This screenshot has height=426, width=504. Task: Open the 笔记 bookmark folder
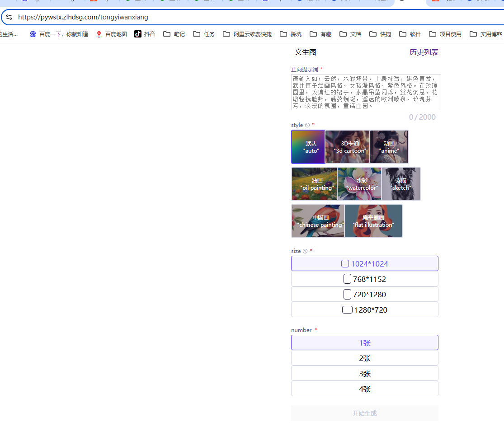point(174,34)
